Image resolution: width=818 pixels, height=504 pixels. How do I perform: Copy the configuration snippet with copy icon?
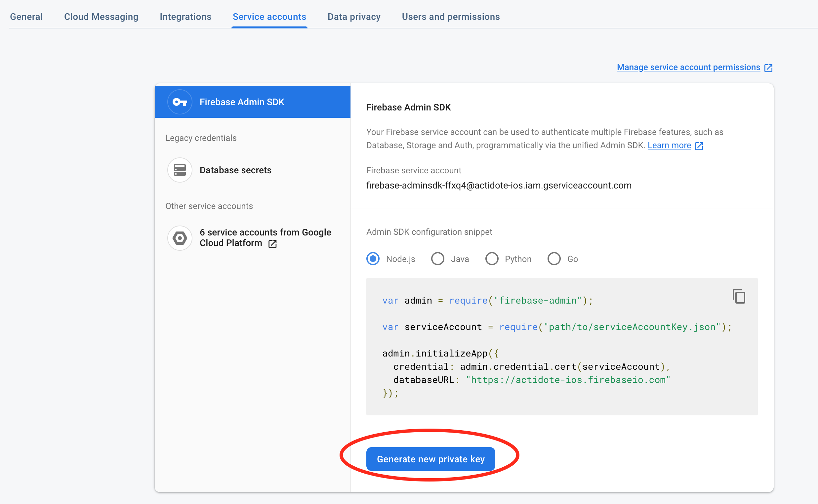(x=739, y=296)
